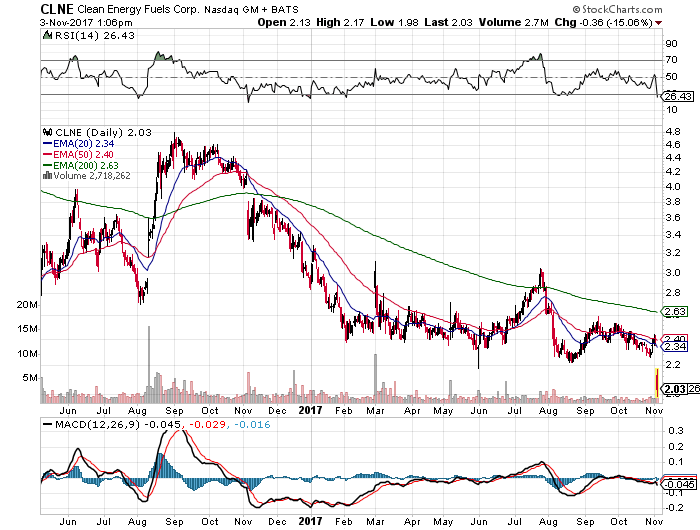Click the MACD(12,26,9) legend label
Viewport: 700px width, 530px height.
pyautogui.click(x=96, y=424)
